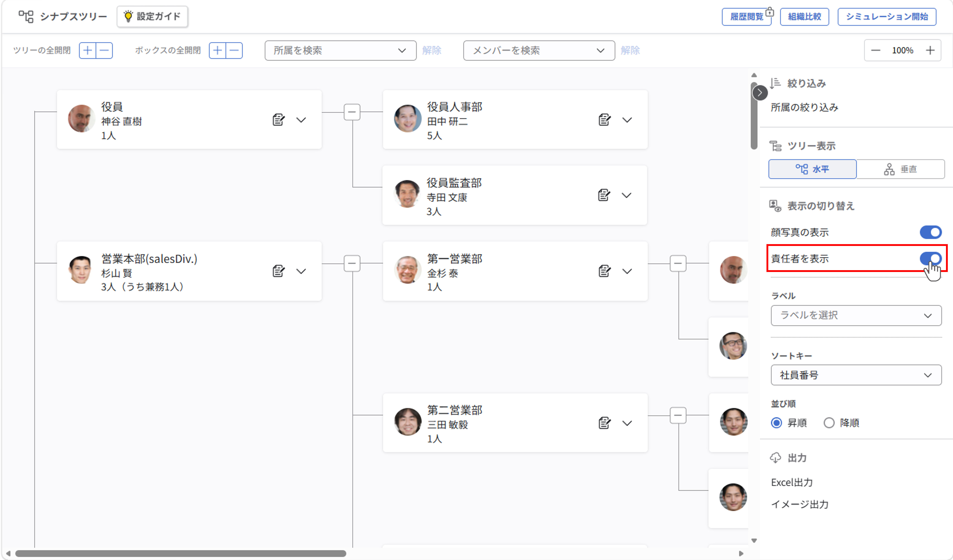Open edit icon on 役員 card
The width and height of the screenshot is (953, 560).
[278, 119]
